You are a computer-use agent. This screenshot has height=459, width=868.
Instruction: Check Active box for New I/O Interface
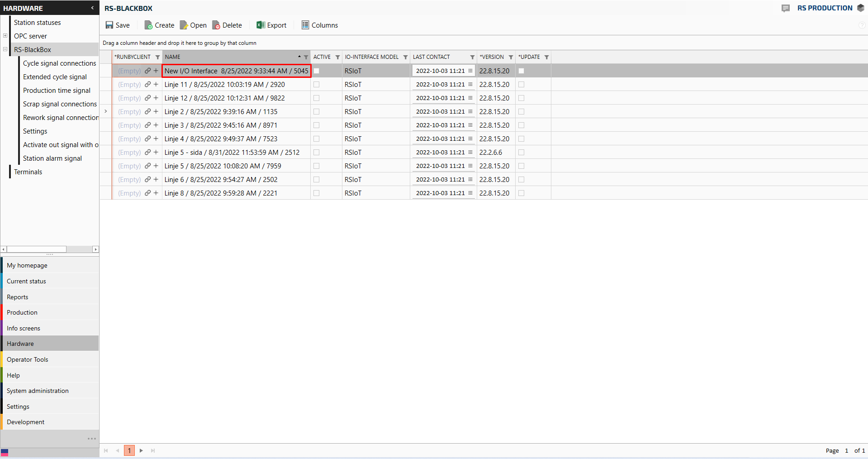pyautogui.click(x=316, y=71)
